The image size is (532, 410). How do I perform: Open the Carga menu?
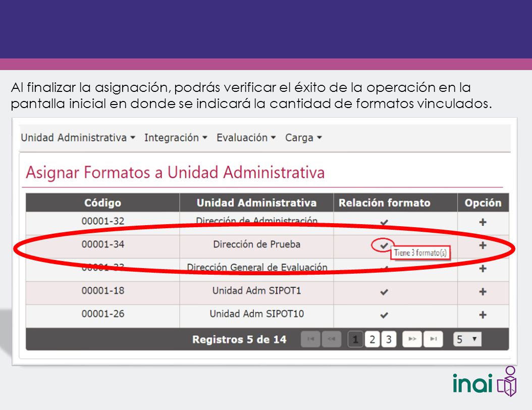pos(303,137)
